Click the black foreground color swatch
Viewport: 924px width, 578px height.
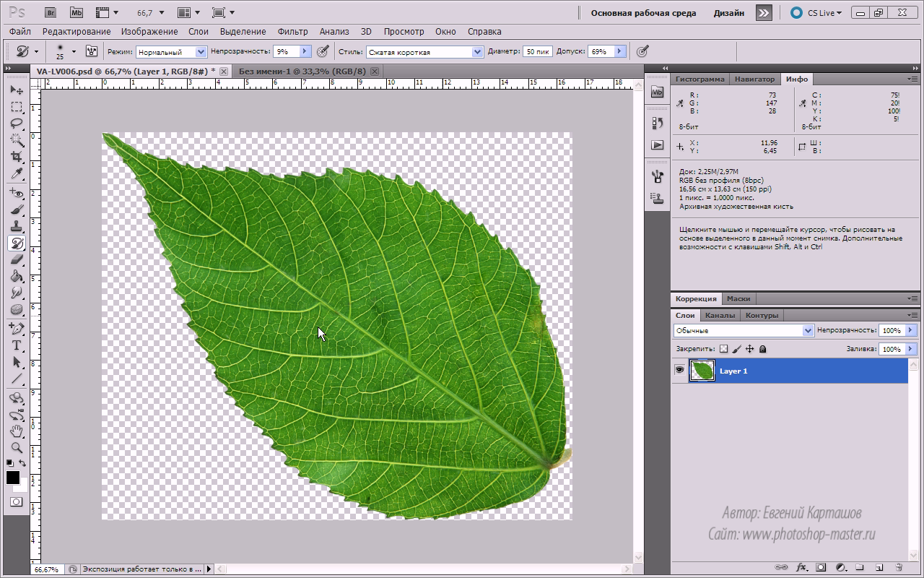point(13,478)
